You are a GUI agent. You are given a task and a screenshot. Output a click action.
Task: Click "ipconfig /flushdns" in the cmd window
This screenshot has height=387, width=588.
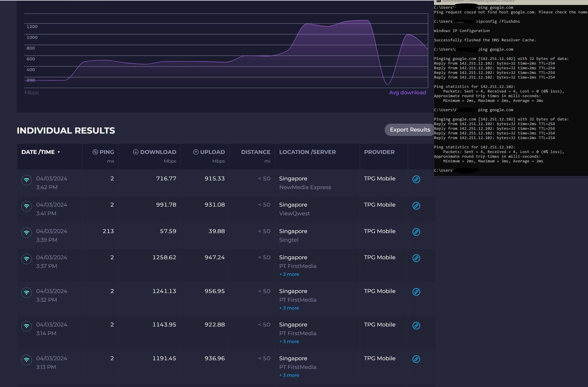coord(499,21)
